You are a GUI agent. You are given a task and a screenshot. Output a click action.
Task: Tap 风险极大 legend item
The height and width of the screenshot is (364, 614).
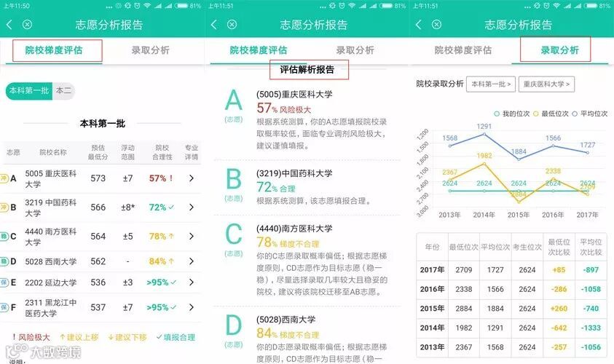click(x=31, y=337)
